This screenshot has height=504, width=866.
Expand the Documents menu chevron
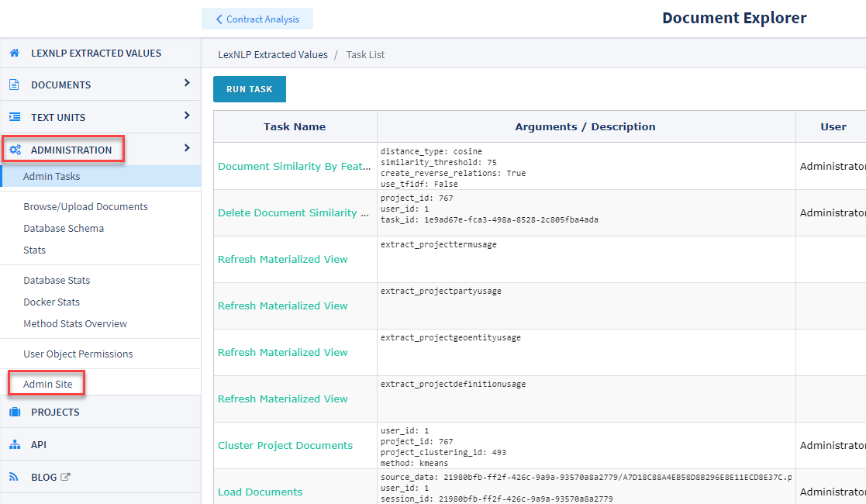click(x=187, y=83)
